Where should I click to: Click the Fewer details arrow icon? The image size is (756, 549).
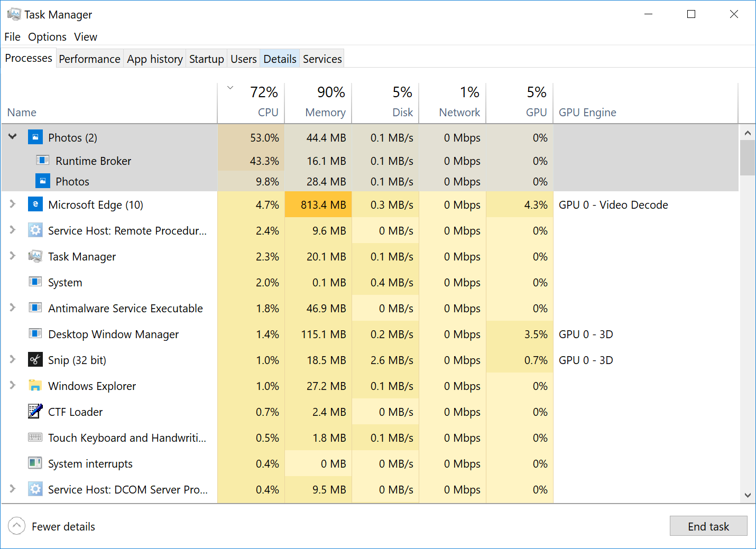[x=16, y=526]
